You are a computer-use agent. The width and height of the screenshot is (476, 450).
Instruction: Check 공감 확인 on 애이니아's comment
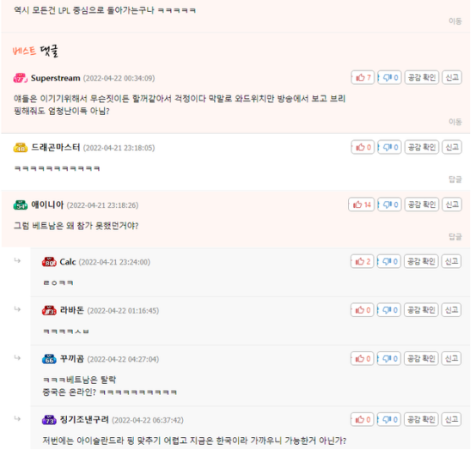click(422, 205)
